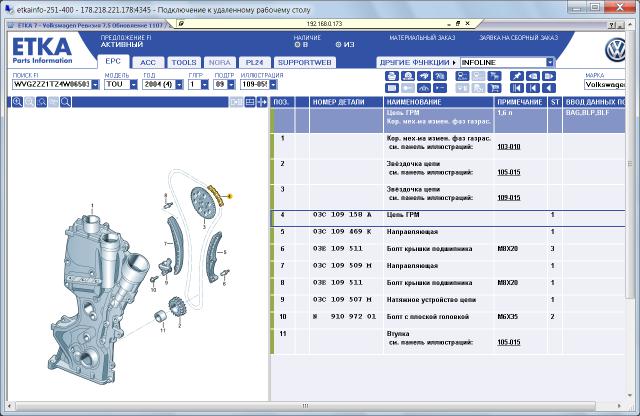Open the INFOLINE dropdown arrow
Viewport: 640px width, 416px height.
pos(550,62)
